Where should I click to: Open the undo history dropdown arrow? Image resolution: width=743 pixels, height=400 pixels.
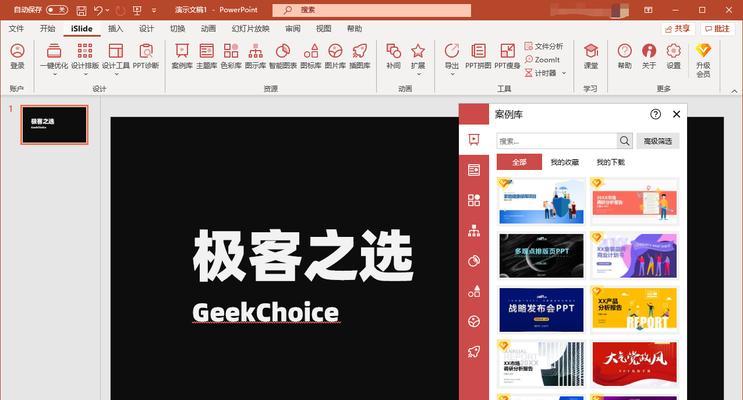(x=108, y=10)
